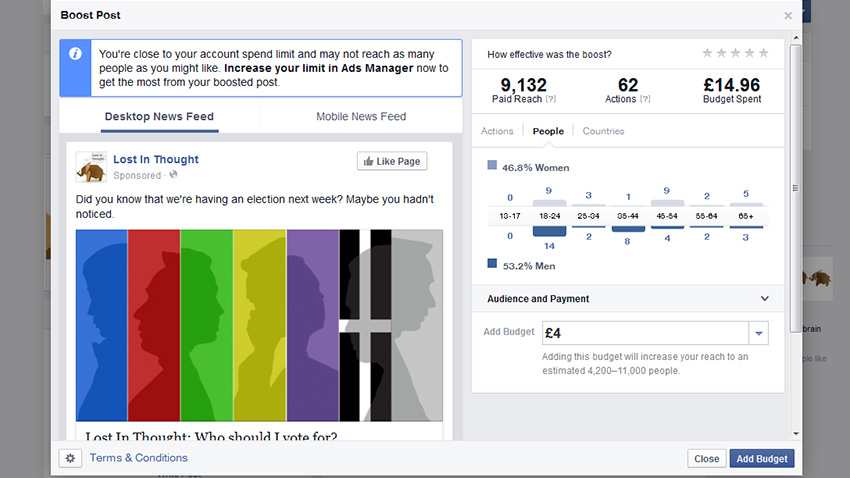Open the Terms & Conditions link

(x=139, y=458)
